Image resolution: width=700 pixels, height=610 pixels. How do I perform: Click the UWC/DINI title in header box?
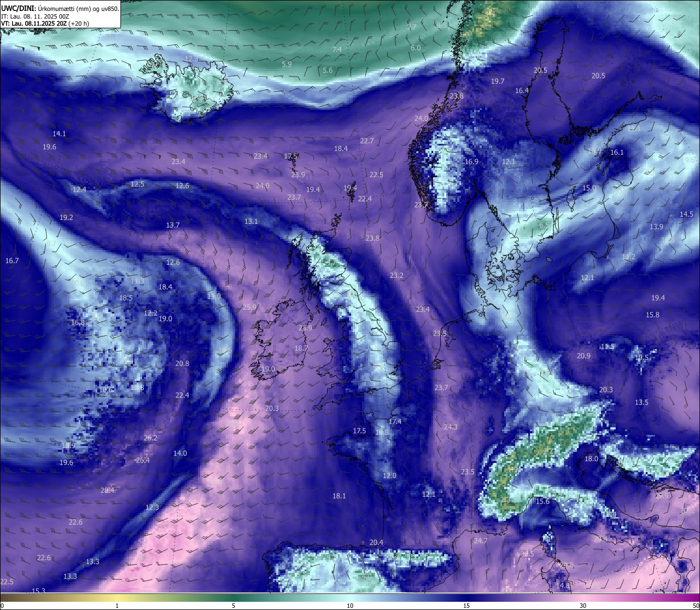tap(17, 8)
